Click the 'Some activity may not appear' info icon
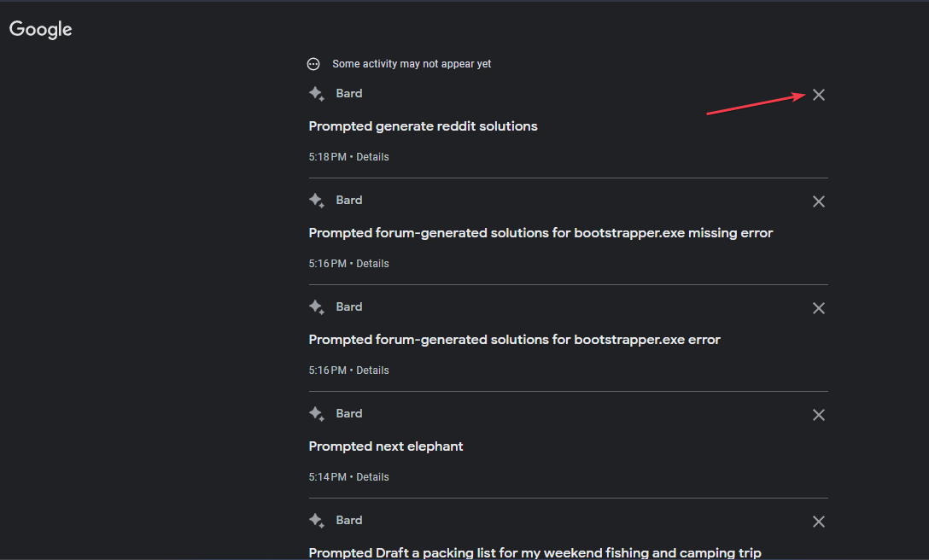 point(313,64)
